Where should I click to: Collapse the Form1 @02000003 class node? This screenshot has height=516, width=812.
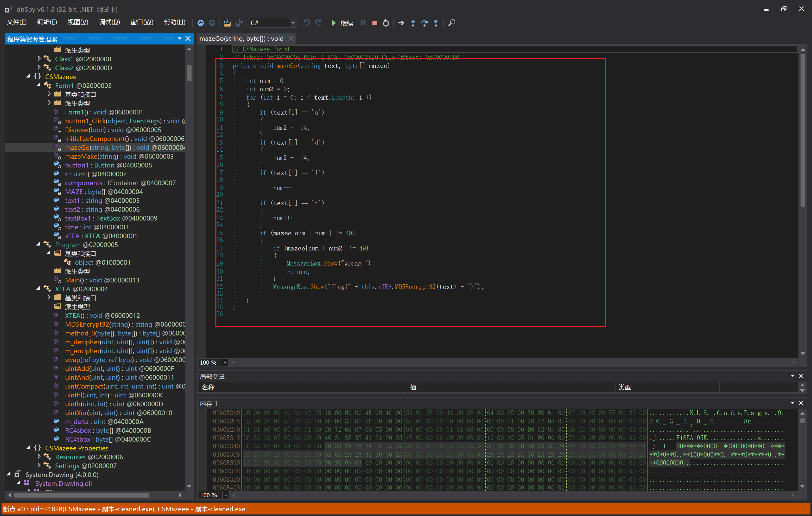click(39, 85)
